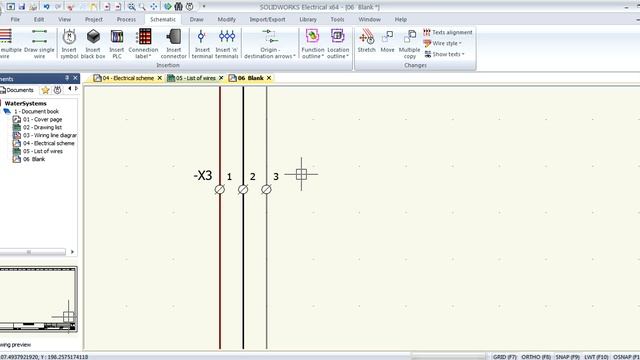
Task: Select WaterSystems project root
Action: (25, 104)
